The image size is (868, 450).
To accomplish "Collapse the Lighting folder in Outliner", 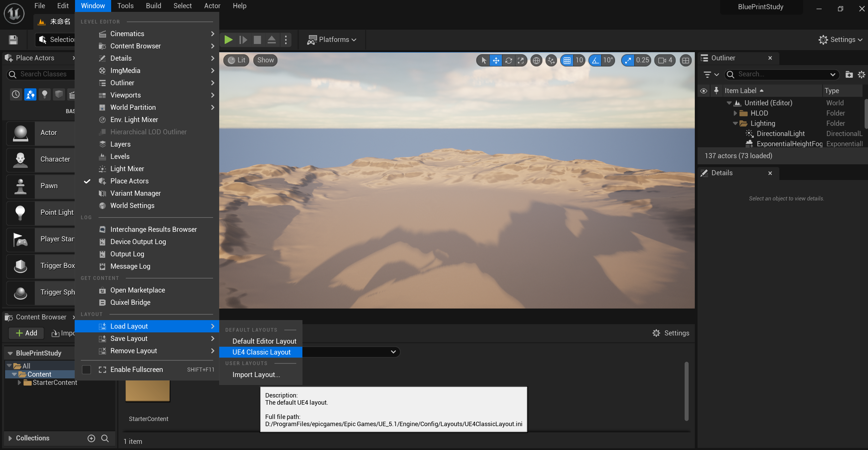I will [735, 123].
